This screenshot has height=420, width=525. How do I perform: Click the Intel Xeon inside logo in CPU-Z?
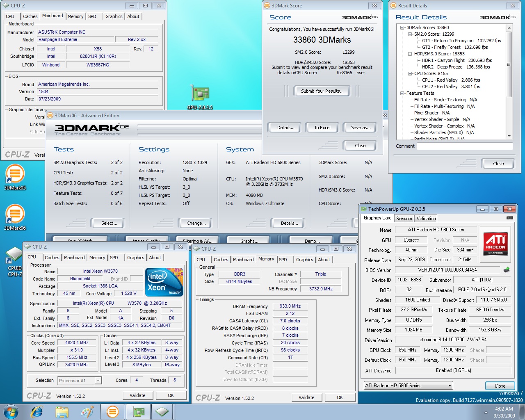click(164, 282)
